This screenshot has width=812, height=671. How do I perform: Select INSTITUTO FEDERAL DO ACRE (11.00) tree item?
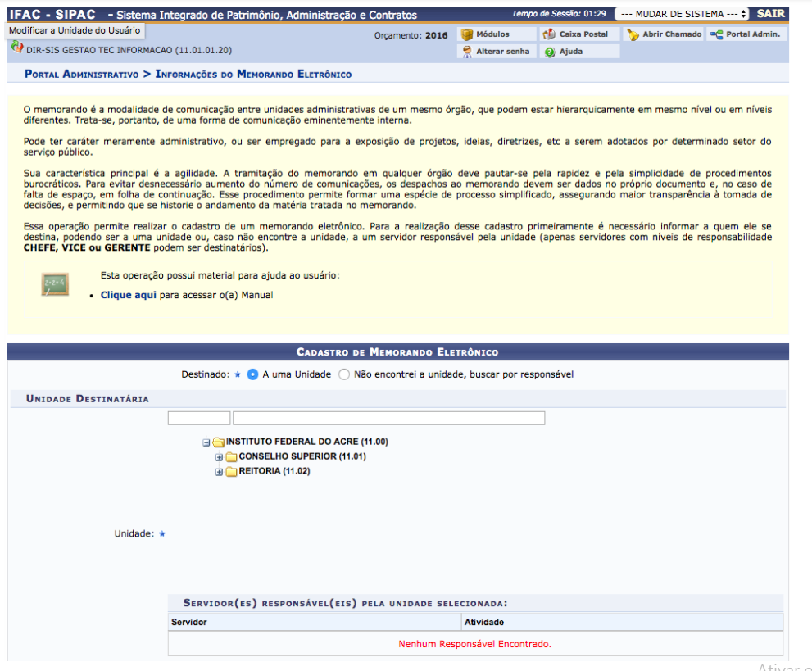[x=307, y=442]
